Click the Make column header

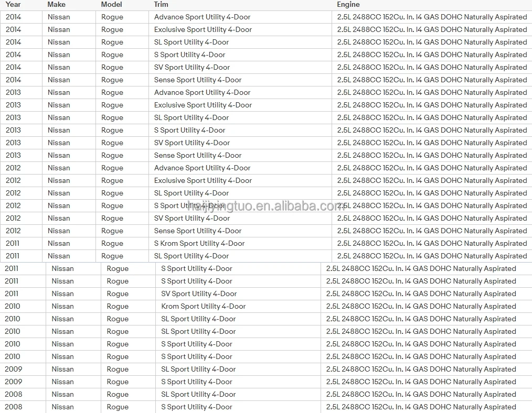56,4
